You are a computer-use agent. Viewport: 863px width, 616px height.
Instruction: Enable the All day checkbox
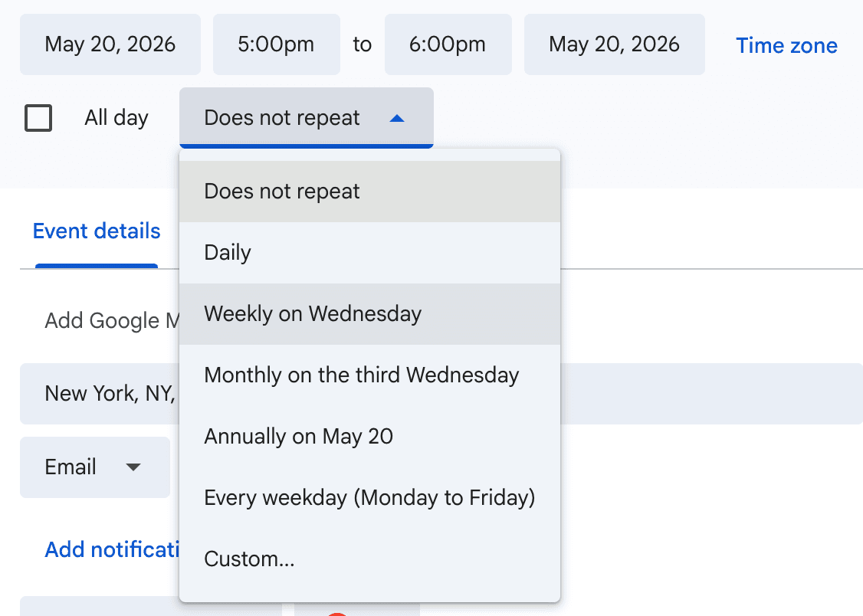[x=38, y=117]
